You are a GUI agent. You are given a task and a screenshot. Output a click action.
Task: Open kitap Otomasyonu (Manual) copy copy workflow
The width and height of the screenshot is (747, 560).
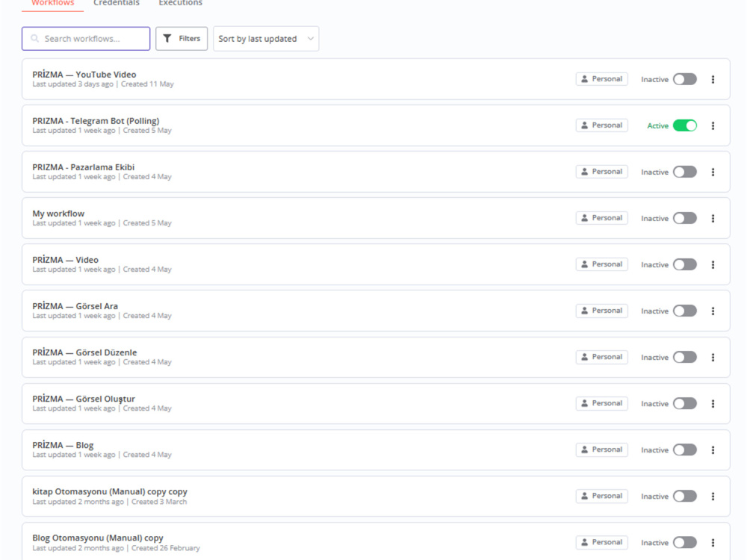[x=110, y=491]
